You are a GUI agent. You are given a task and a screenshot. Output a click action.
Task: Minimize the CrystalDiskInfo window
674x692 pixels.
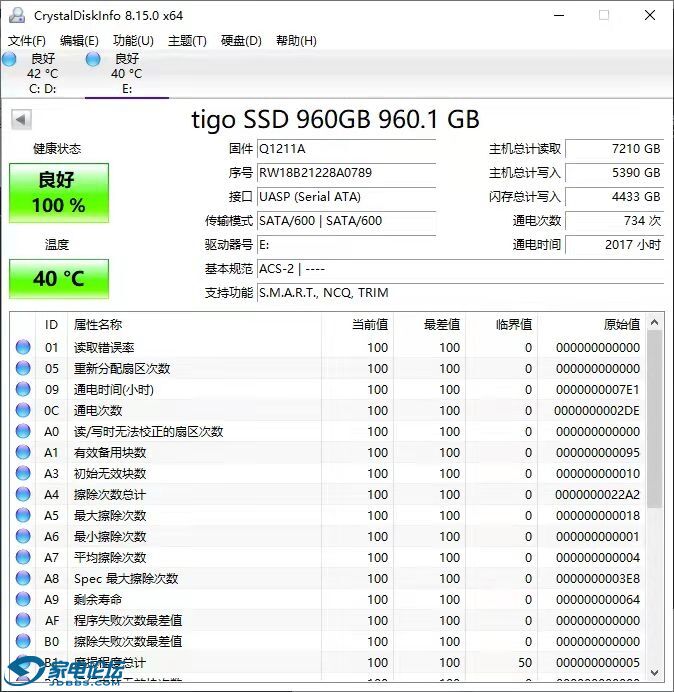[559, 15]
